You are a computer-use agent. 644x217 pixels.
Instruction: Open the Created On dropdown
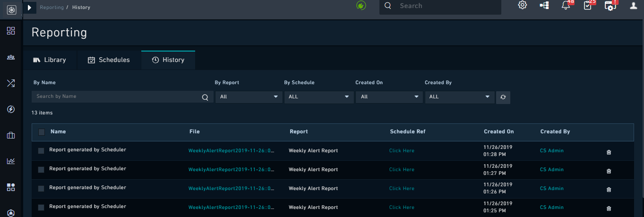[389, 97]
